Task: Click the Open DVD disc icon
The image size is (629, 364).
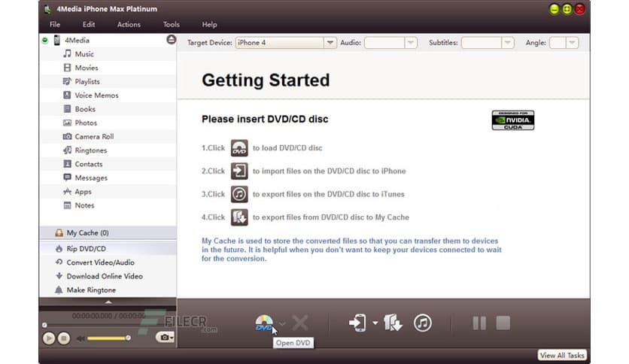Action: pyautogui.click(x=263, y=323)
